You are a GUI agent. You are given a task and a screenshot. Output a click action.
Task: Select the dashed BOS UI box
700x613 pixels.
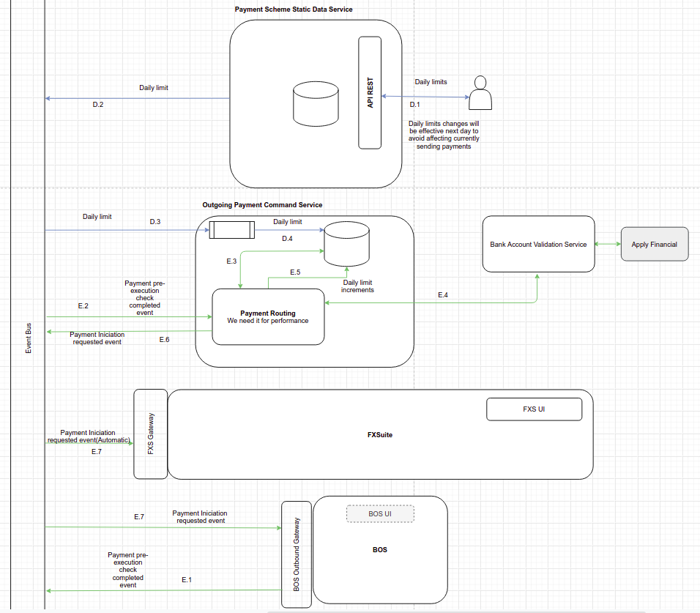[x=380, y=514]
